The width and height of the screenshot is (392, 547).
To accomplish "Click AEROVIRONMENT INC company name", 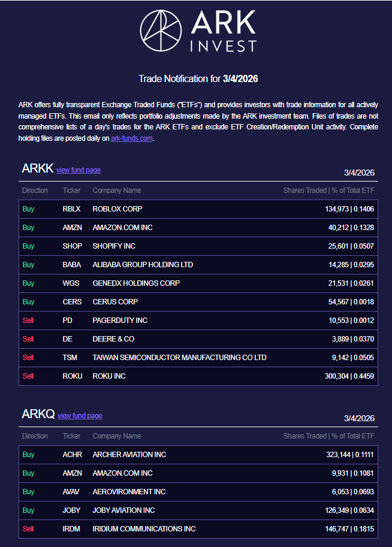I will [x=129, y=491].
